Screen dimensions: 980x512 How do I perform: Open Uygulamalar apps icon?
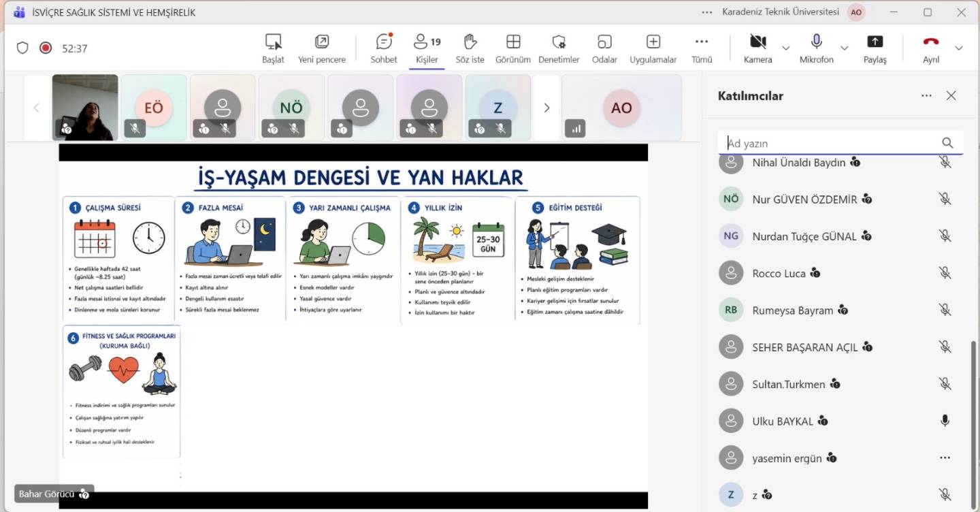point(653,42)
